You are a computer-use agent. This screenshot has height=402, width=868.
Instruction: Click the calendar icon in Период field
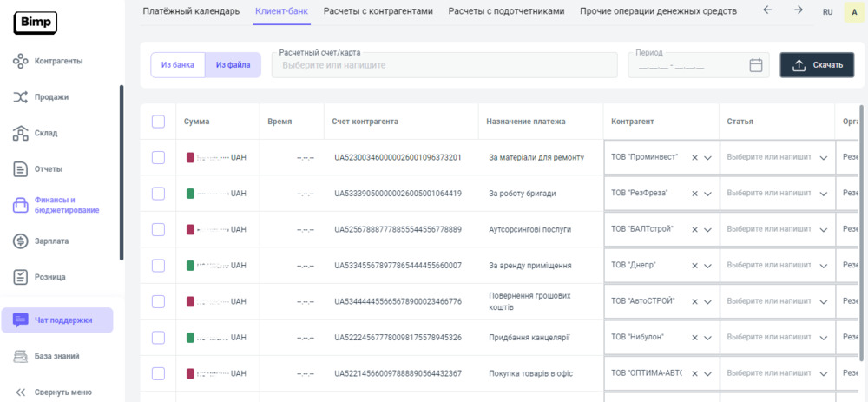click(x=755, y=65)
